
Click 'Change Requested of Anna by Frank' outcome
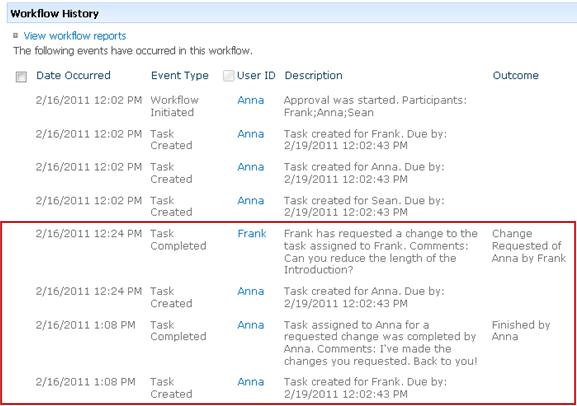point(528,246)
